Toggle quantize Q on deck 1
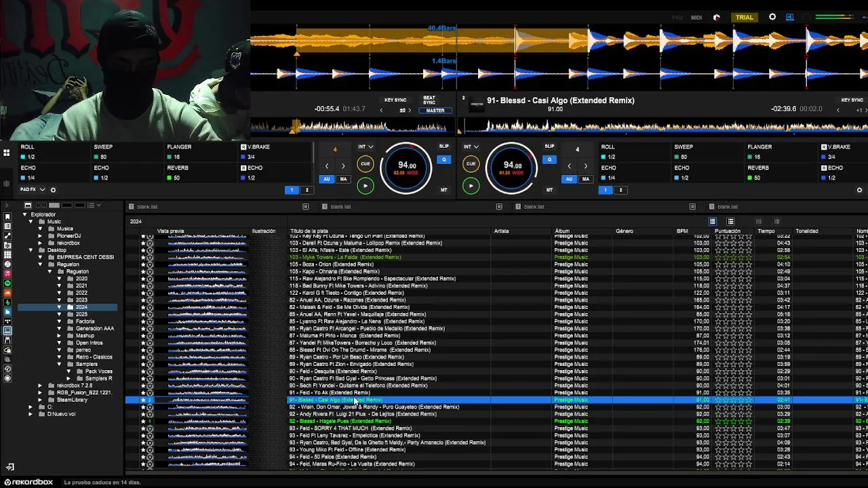Screen dimensions: 868x488 click(x=444, y=160)
